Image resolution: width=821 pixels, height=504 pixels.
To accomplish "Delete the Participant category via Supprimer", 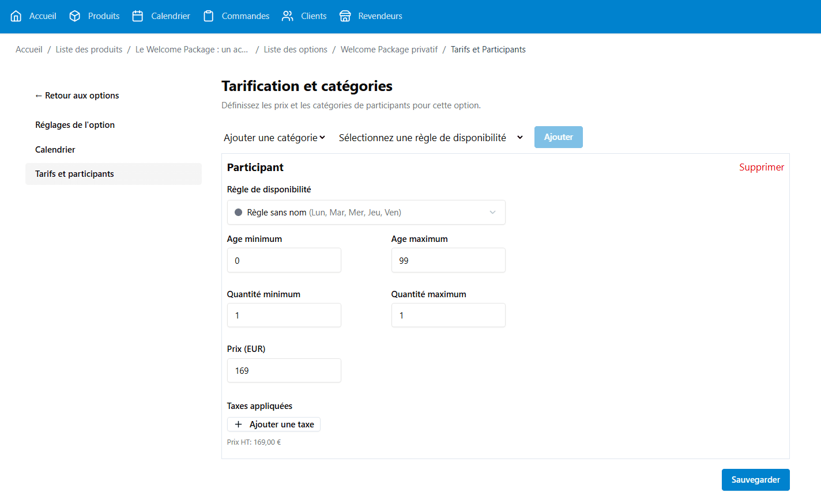I will pos(762,167).
